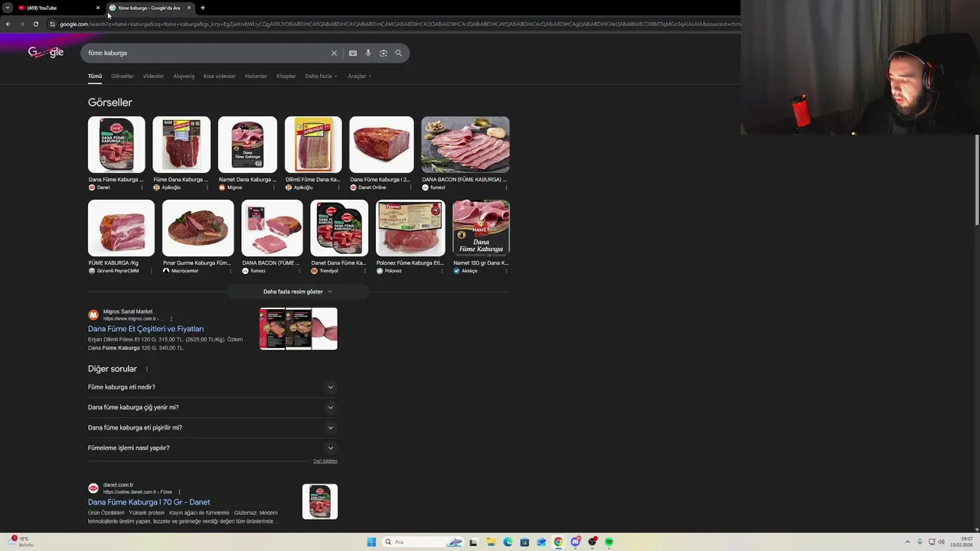Open the on-screen keyboard input tool
Screen dimensions: 980x551
coord(353,53)
